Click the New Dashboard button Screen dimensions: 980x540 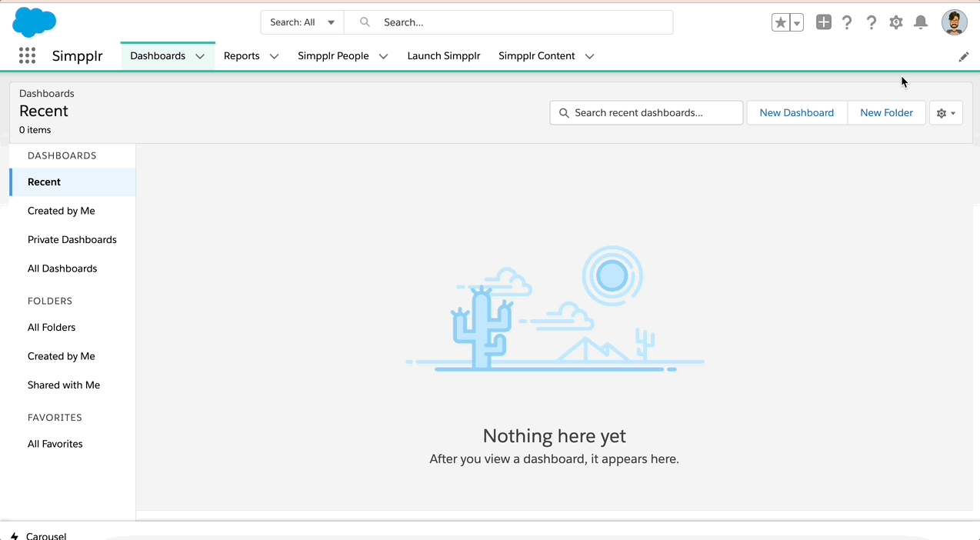797,112
